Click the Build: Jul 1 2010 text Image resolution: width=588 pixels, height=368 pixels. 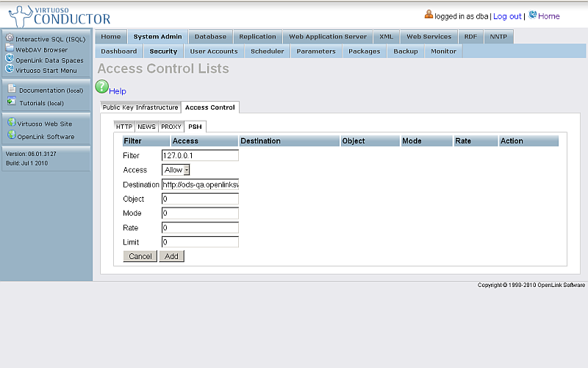(x=26, y=163)
